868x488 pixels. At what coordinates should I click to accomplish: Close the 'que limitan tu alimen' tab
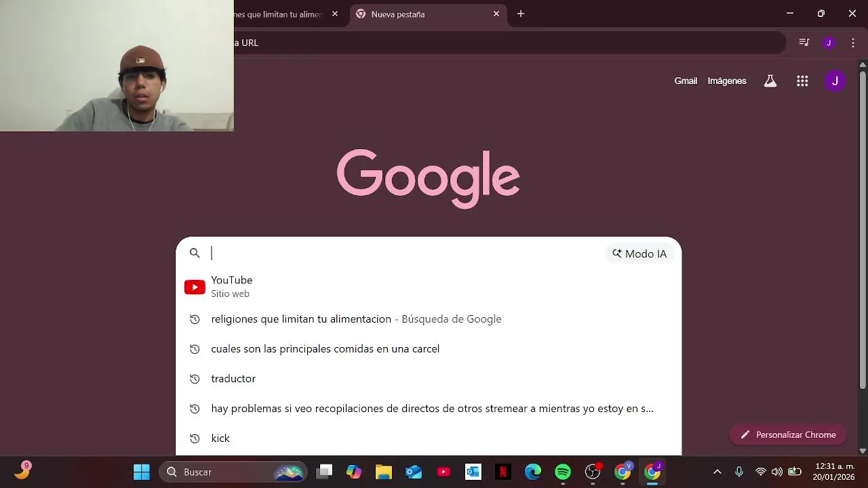pyautogui.click(x=335, y=14)
